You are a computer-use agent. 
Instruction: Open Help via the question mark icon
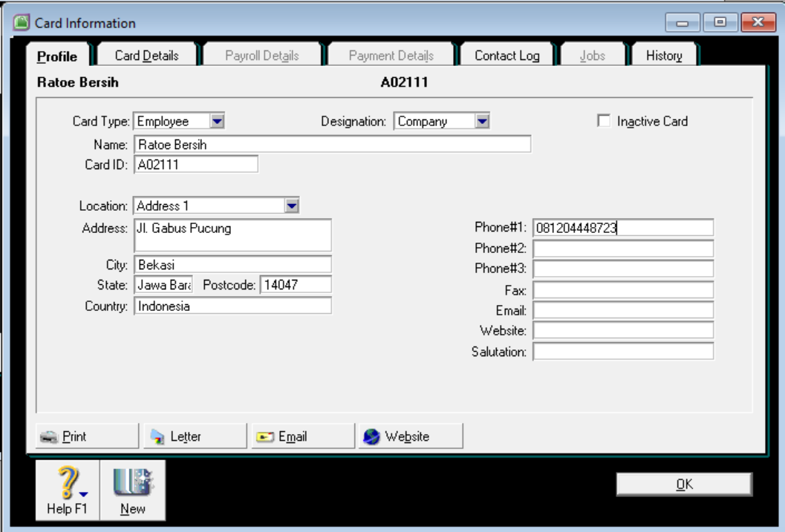[x=65, y=482]
